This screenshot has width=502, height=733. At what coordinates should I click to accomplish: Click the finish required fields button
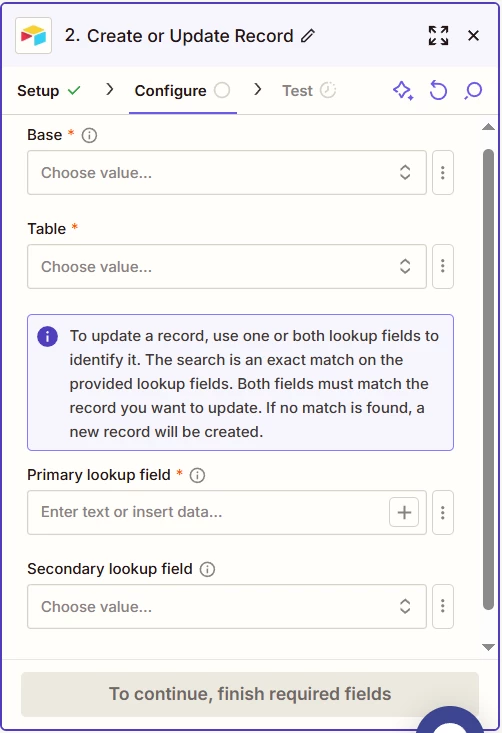[250, 694]
